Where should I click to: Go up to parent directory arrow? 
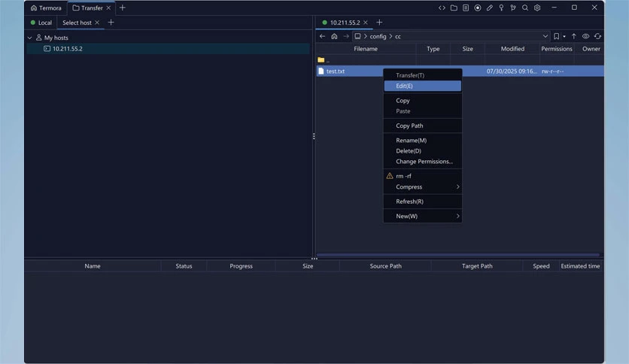pyautogui.click(x=573, y=36)
